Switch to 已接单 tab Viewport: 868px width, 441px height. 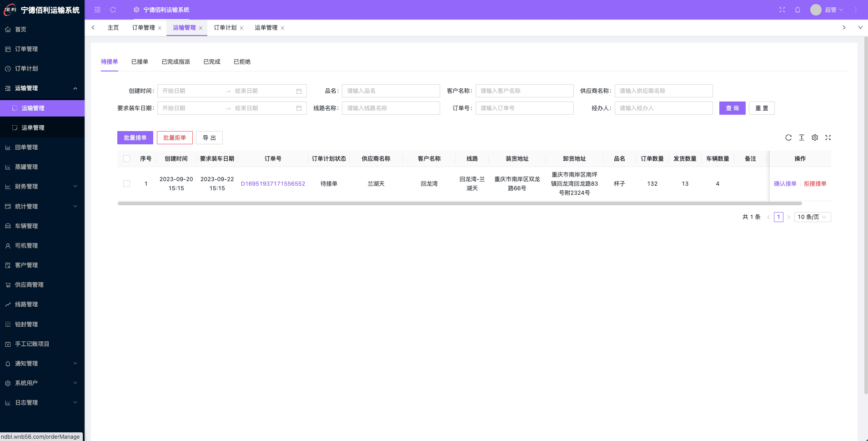point(140,62)
